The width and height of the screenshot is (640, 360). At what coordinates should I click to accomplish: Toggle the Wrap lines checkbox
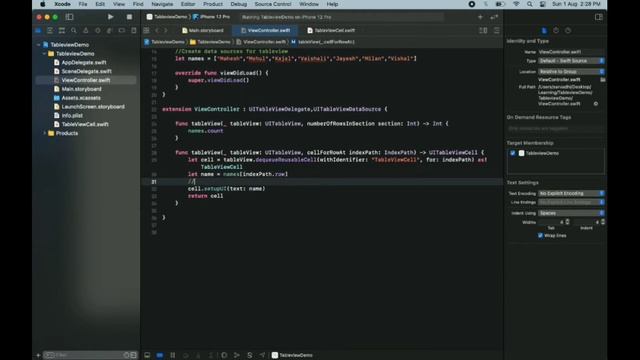coord(540,236)
